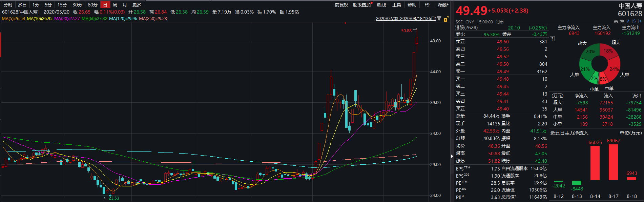Click the 总市值 market cap value 11643亿

click(538, 197)
